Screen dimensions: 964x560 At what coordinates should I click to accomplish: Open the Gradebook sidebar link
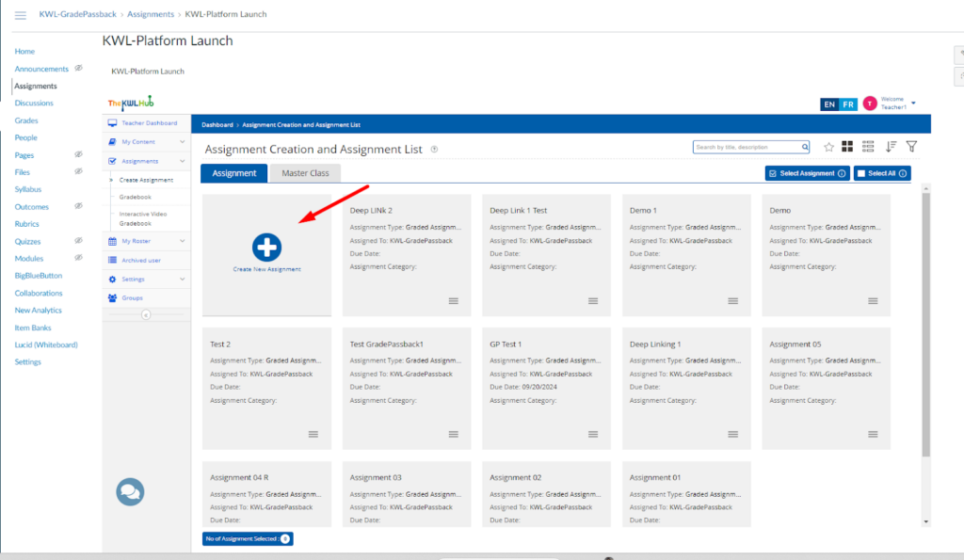(x=136, y=198)
